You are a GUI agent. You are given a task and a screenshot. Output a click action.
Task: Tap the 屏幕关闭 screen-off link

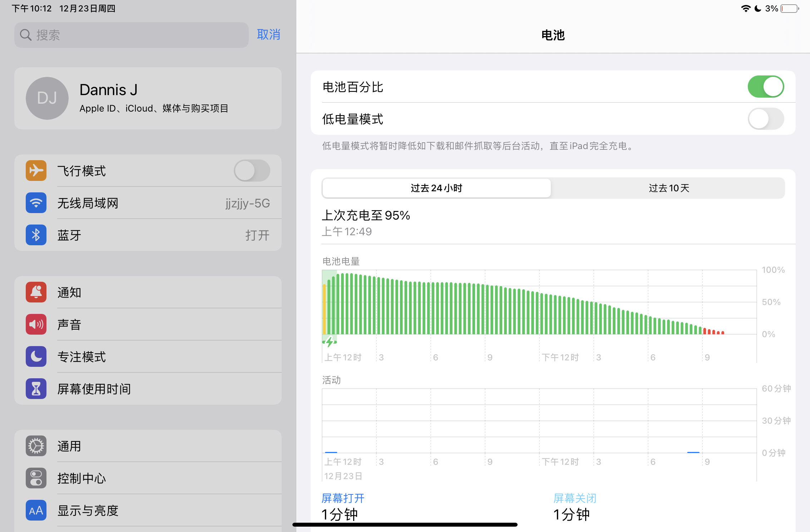tap(575, 498)
